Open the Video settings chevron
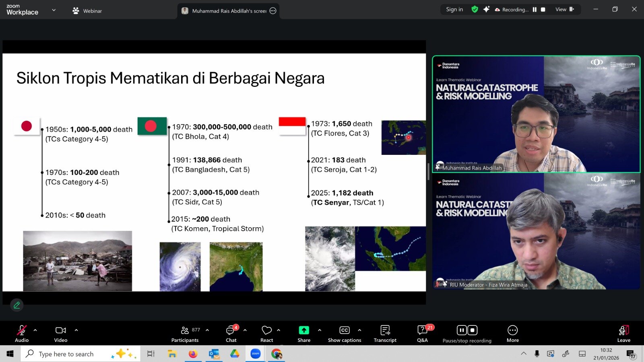This screenshot has height=362, width=644. point(76,330)
